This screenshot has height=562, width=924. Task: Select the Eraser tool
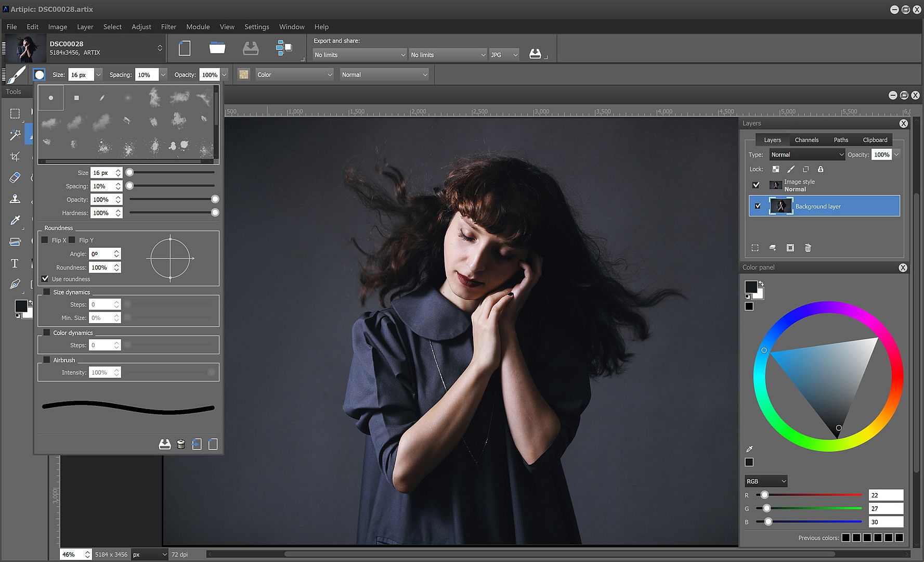[x=15, y=178]
